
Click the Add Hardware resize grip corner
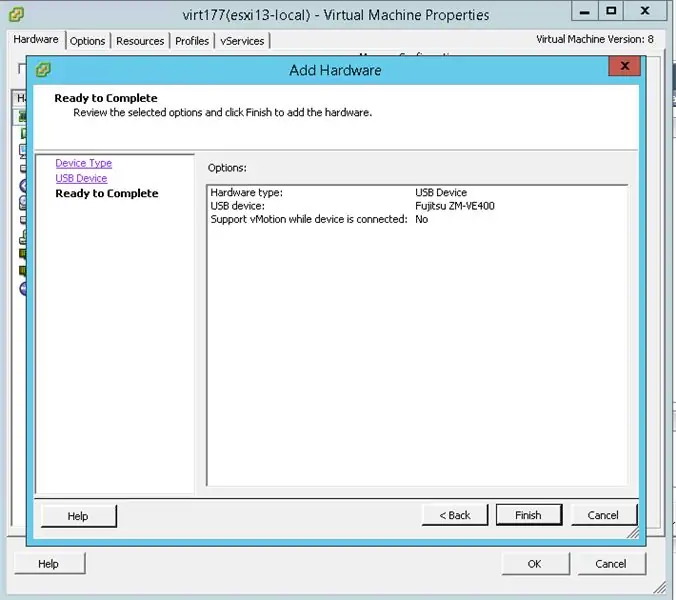click(633, 533)
